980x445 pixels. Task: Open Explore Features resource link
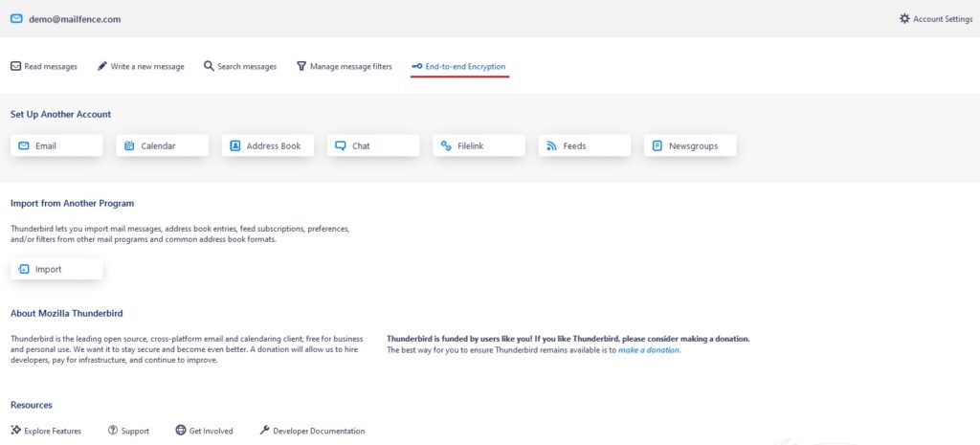point(46,431)
